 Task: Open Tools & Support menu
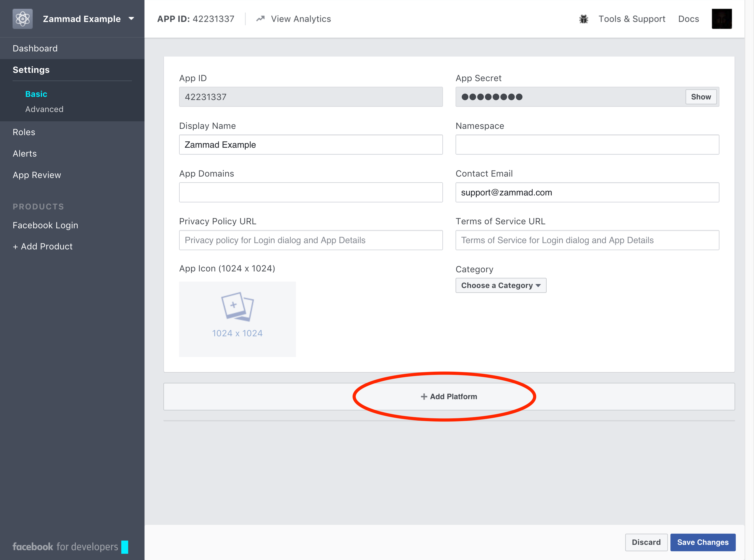point(632,19)
